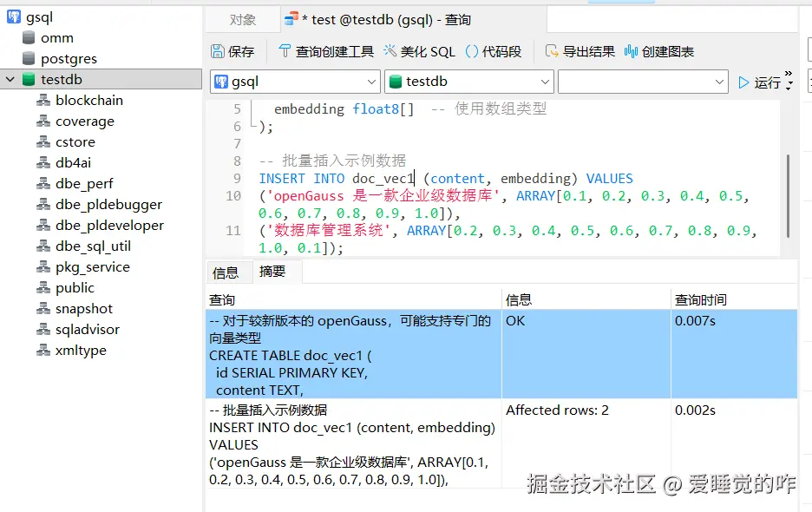Open the testdb database dropdown

469,82
